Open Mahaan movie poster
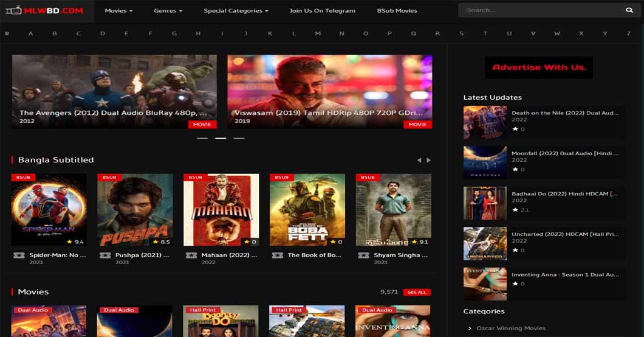Screen dimensions: 644x337 [x=221, y=210]
